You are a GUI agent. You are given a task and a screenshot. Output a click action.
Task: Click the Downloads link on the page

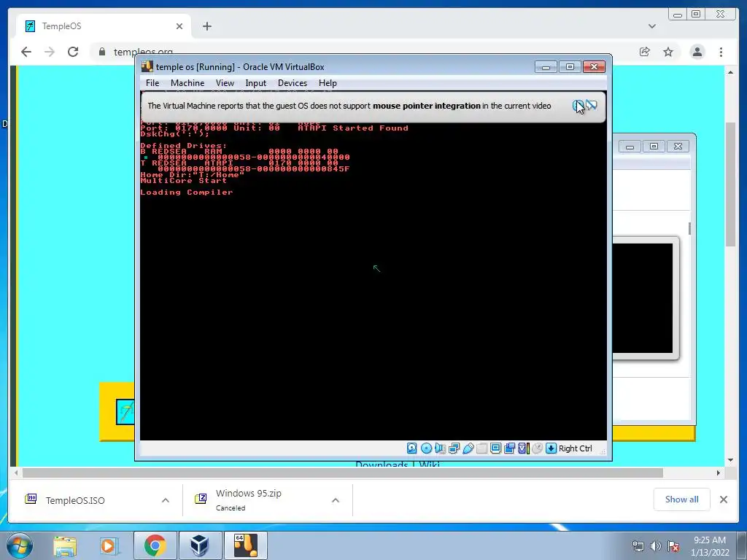pyautogui.click(x=382, y=464)
